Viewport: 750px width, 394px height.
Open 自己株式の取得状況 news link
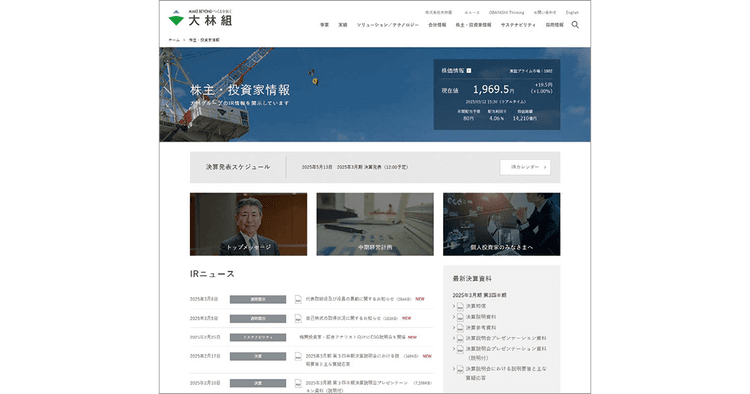[x=343, y=318]
